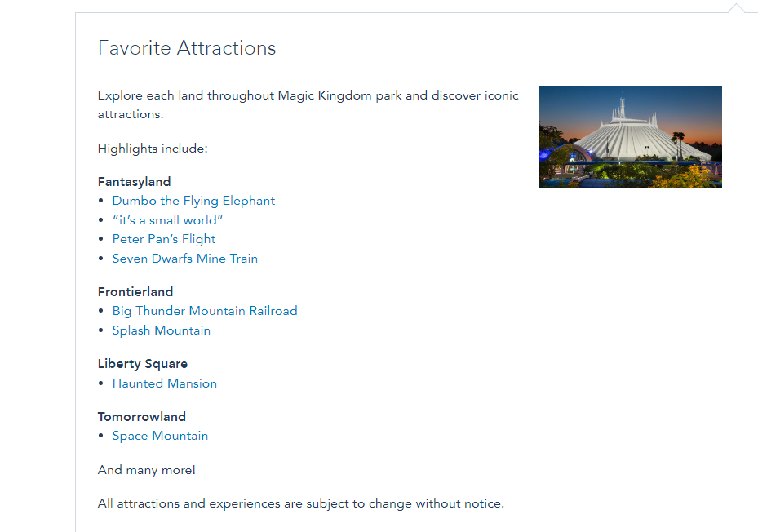The height and width of the screenshot is (532, 758).
Task: Click the bullet beside Haunted Mansion
Action: pos(101,383)
